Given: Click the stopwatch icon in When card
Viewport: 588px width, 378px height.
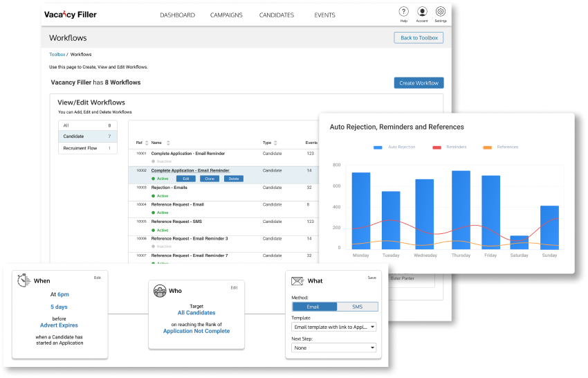Looking at the screenshot, I should 24,280.
